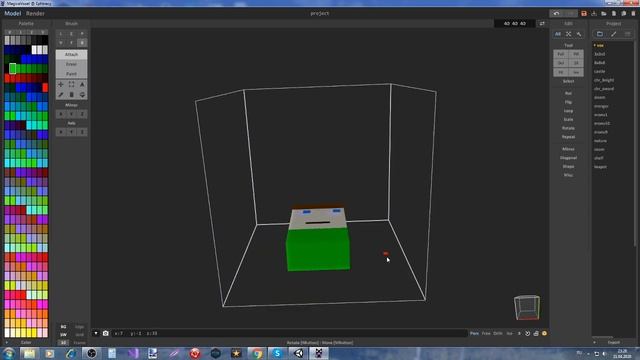Pick the highlighted green palette swatch
The height and width of the screenshot is (360, 640).
(13, 69)
